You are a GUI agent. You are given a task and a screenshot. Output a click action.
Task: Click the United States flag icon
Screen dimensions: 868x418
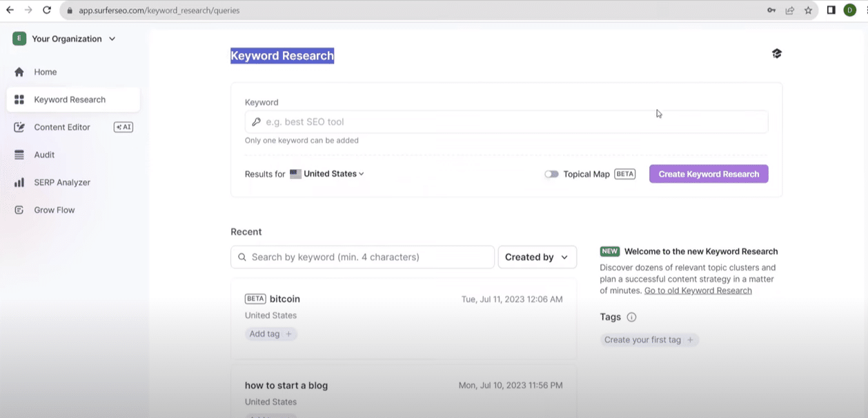click(x=295, y=174)
